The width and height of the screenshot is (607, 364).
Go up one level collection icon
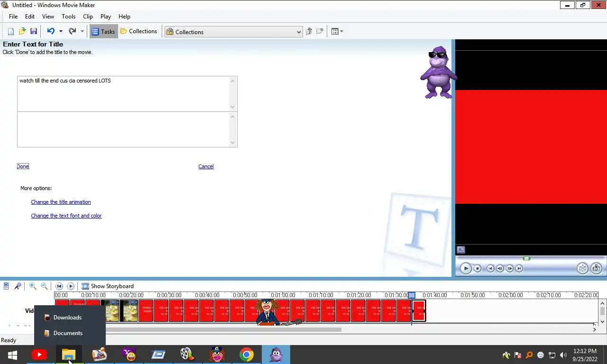tap(309, 31)
